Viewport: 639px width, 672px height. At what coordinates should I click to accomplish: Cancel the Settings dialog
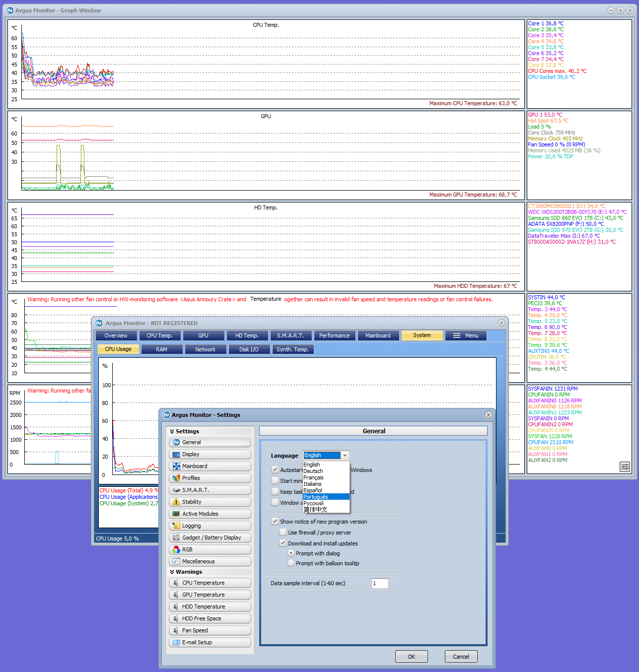tap(460, 657)
